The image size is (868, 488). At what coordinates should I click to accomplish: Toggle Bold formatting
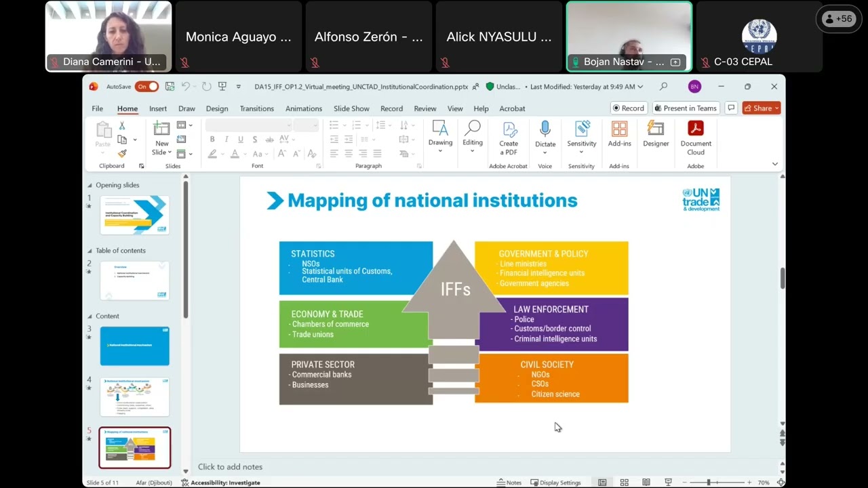point(212,140)
